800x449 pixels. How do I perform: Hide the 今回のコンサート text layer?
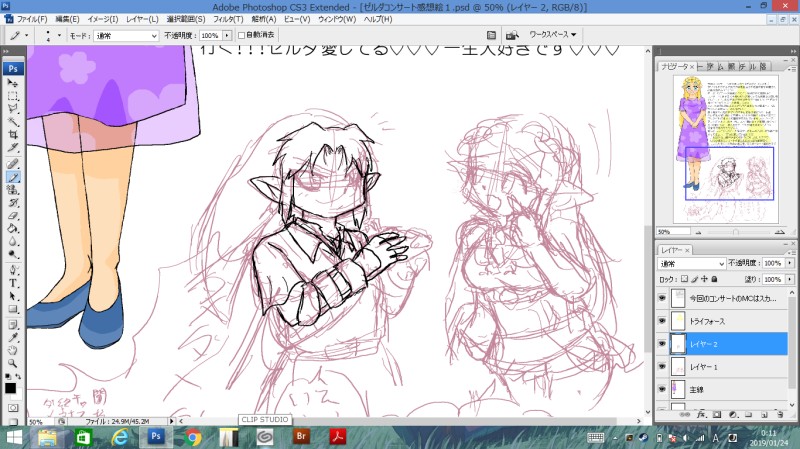[x=662, y=298]
